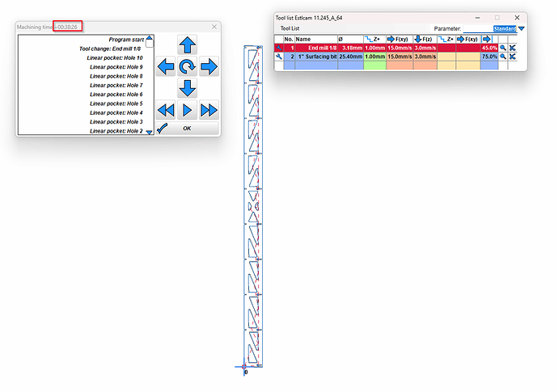
Task: Click the right arrow navigation button
Action: [x=209, y=66]
